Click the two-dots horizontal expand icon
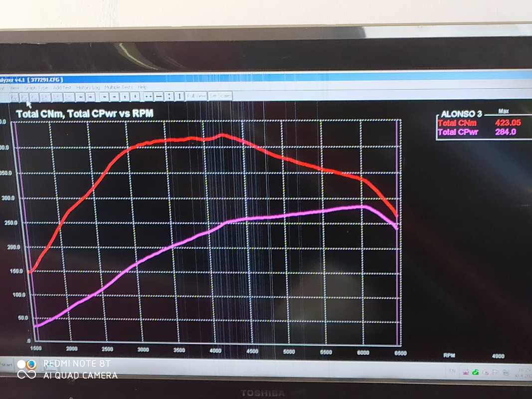This screenshot has width=532, height=399. (x=148, y=97)
